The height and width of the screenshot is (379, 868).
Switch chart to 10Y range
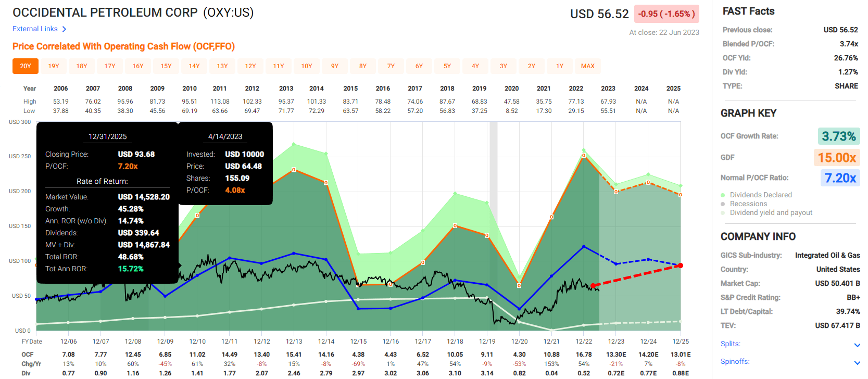click(307, 66)
